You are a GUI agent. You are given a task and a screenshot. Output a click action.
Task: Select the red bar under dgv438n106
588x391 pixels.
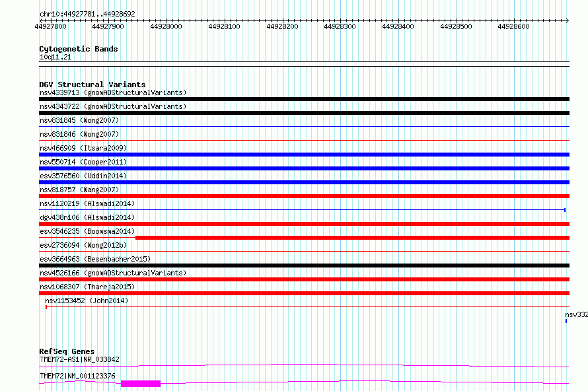[x=304, y=224]
